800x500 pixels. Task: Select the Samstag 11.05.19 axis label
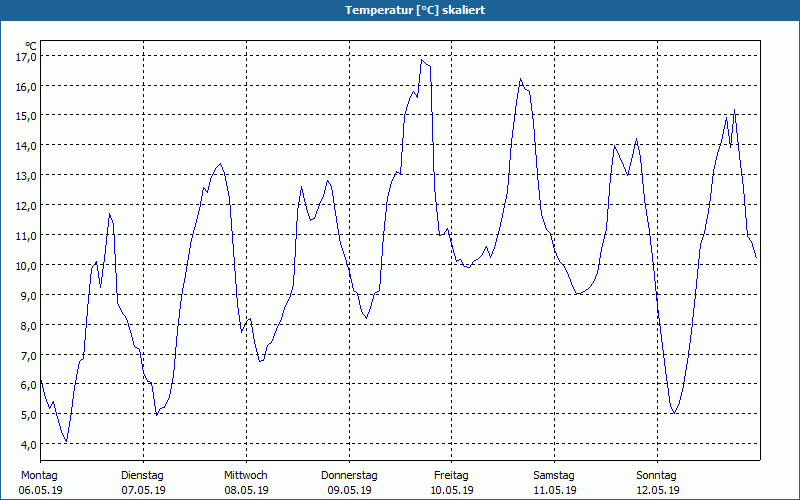point(555,483)
